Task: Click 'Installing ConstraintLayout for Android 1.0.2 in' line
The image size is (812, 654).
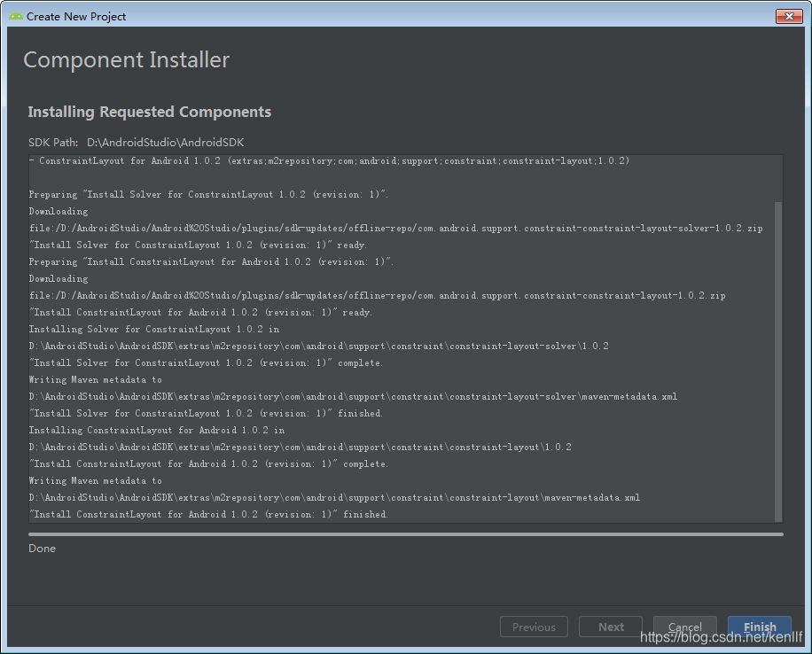Action: (x=157, y=430)
